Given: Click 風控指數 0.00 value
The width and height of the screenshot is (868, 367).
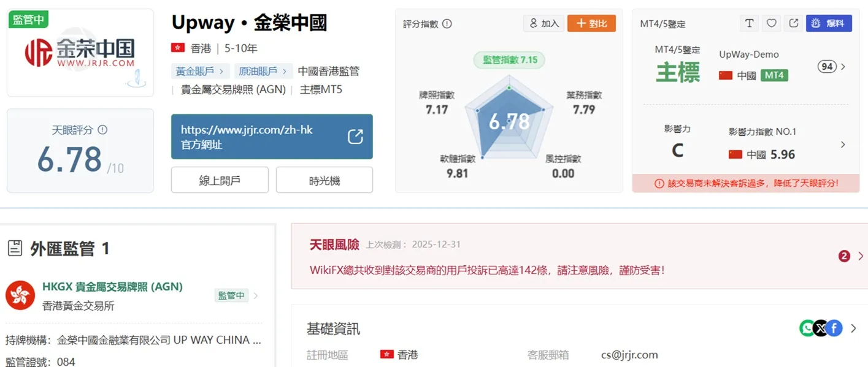Looking at the screenshot, I should 563,173.
